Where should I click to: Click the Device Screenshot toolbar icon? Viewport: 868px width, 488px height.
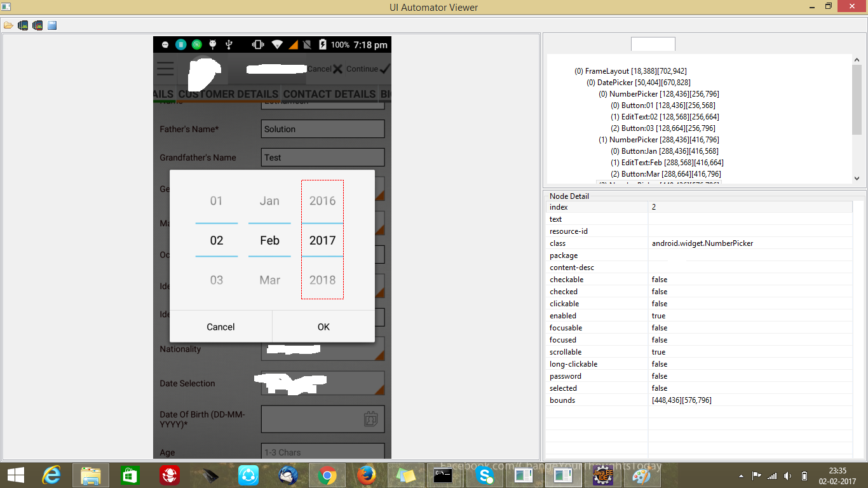(23, 25)
